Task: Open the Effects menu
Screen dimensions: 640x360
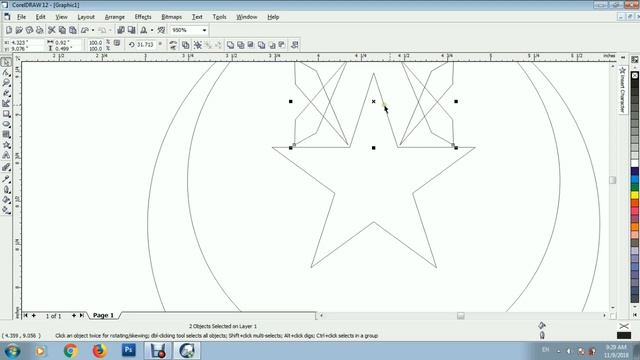Action: pos(143,17)
